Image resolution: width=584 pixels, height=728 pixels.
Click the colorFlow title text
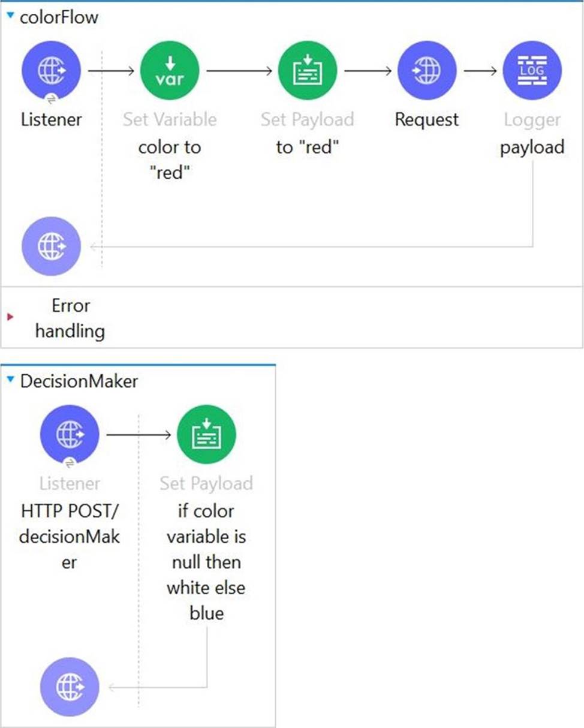[59, 17]
